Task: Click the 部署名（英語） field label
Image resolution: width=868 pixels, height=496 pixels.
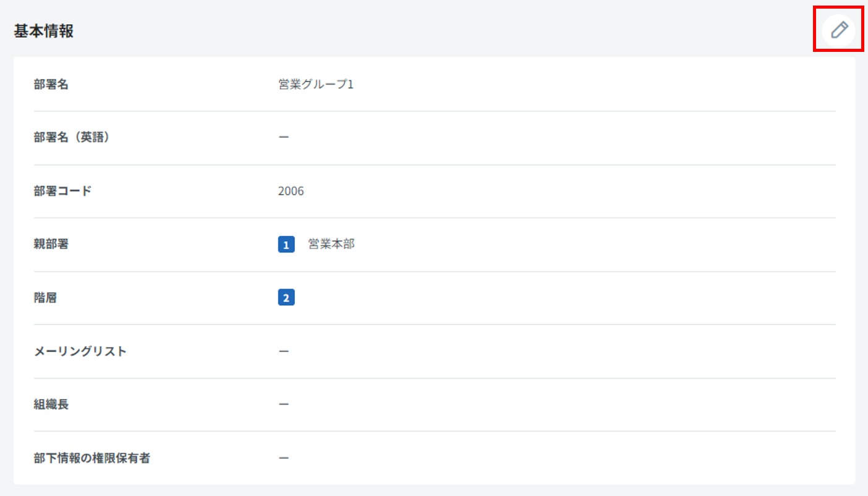Action: click(72, 138)
